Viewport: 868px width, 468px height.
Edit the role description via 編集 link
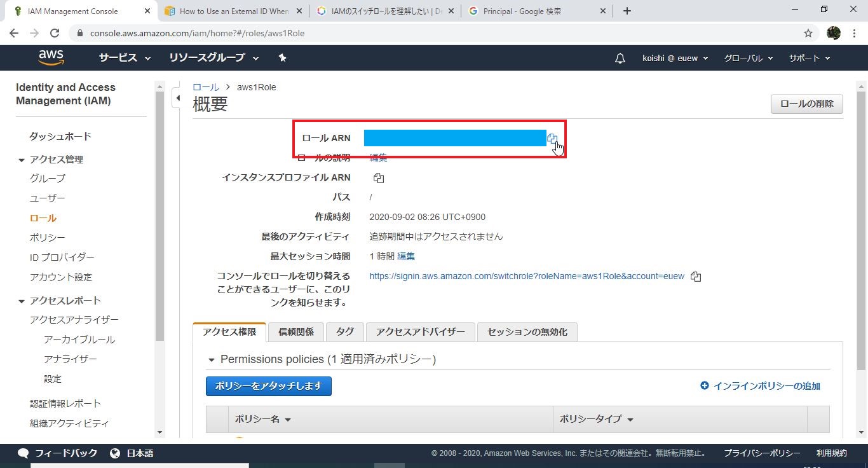point(378,158)
